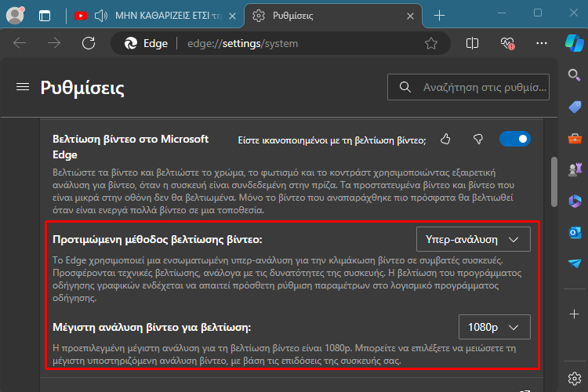Open sidebar settings gear icon
The width and height of the screenshot is (588, 392).
[574, 379]
